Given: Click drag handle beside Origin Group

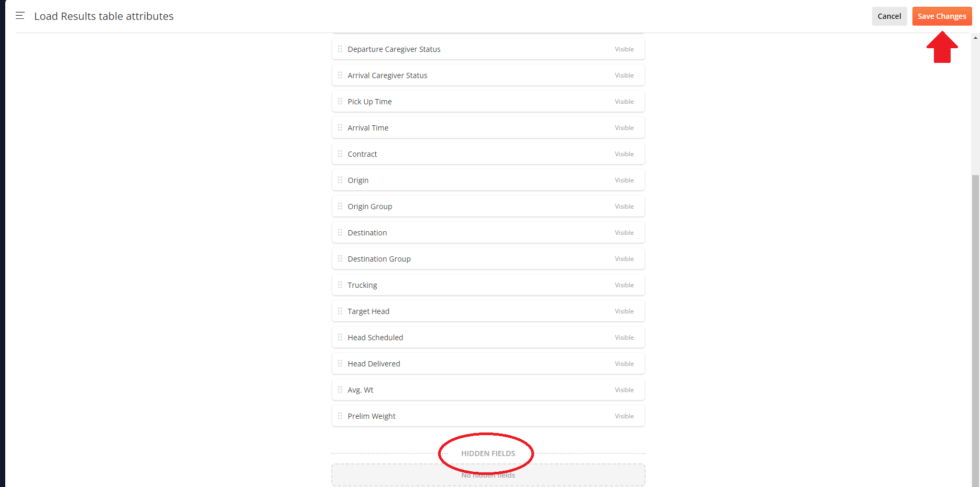Looking at the screenshot, I should (x=340, y=206).
